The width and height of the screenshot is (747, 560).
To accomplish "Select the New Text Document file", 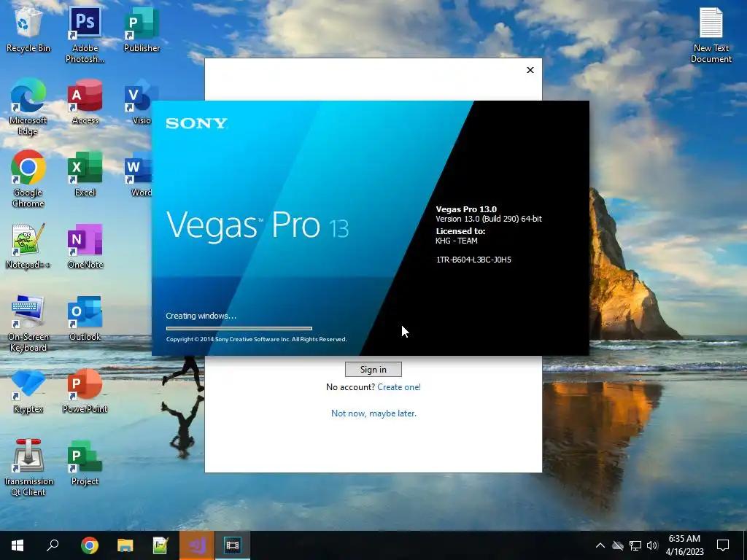I will (711, 35).
